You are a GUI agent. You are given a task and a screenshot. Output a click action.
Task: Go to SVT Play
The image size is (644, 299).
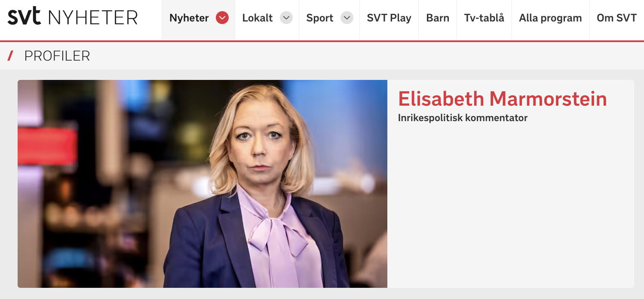[x=389, y=18]
